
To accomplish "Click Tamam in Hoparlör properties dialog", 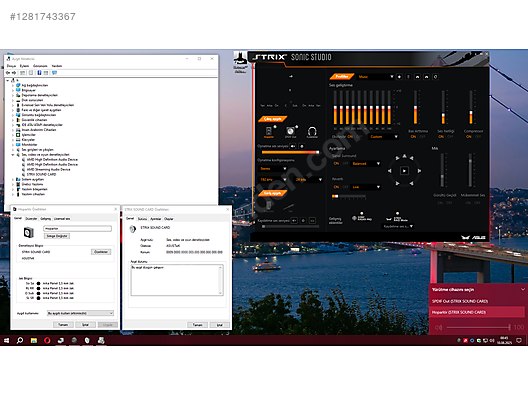I will pyautogui.click(x=63, y=325).
